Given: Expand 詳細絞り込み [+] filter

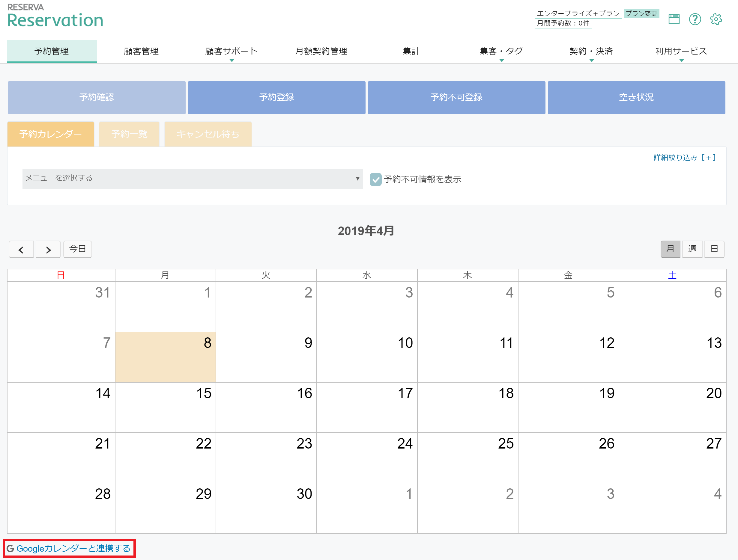Looking at the screenshot, I should click(684, 158).
